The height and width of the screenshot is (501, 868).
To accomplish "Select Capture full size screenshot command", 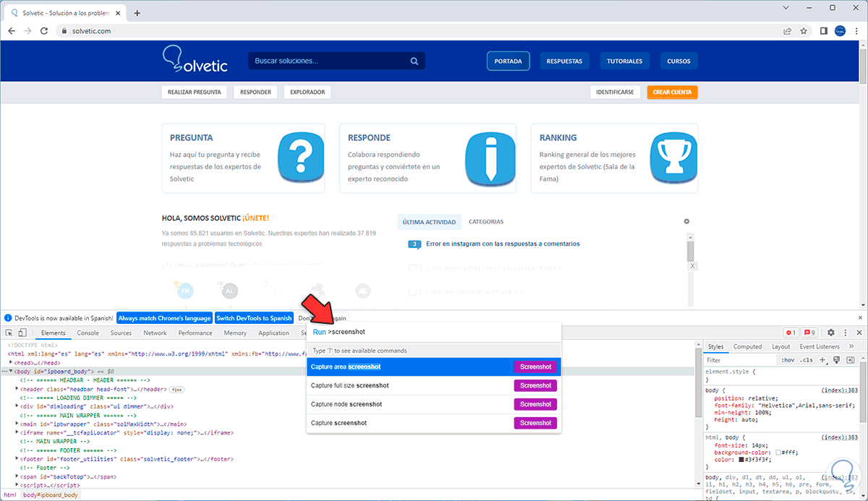I will pos(434,385).
